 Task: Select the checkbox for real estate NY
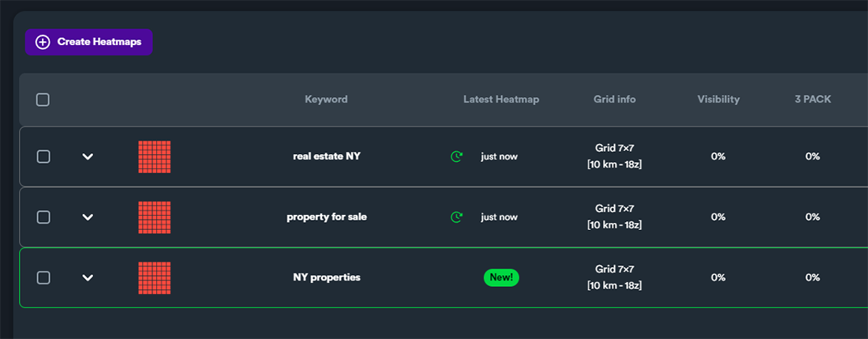pyautogui.click(x=43, y=156)
